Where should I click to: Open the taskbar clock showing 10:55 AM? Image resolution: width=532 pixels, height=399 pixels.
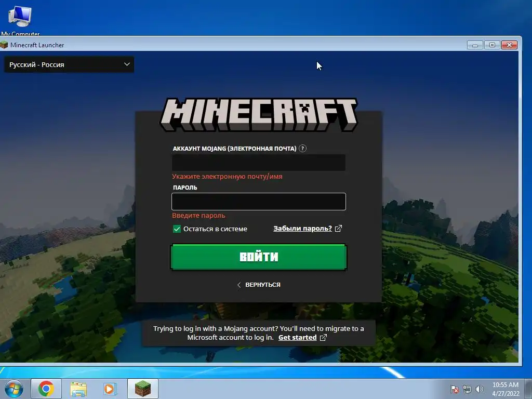[x=506, y=389]
